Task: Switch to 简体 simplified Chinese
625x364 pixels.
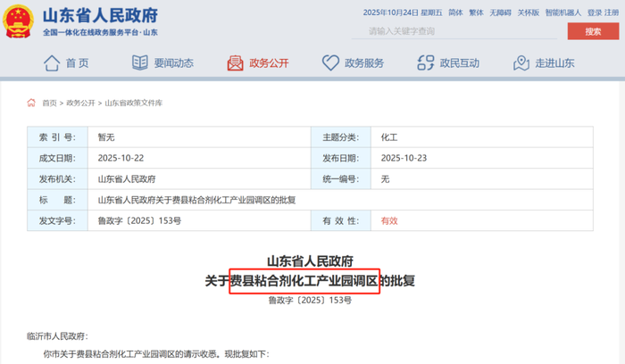Action: pos(455,13)
